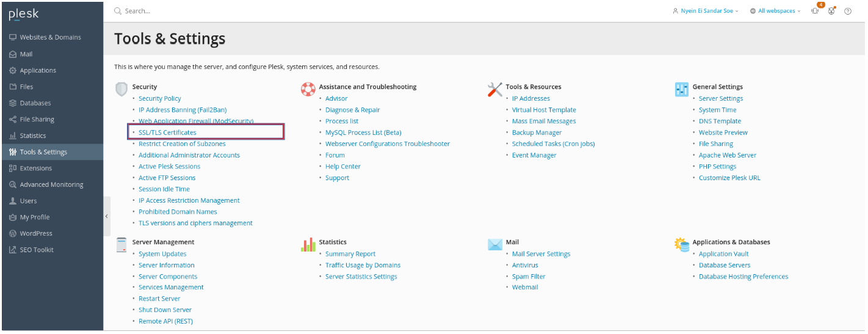Click the help question mark icon
This screenshot has width=868, height=334.
848,11
